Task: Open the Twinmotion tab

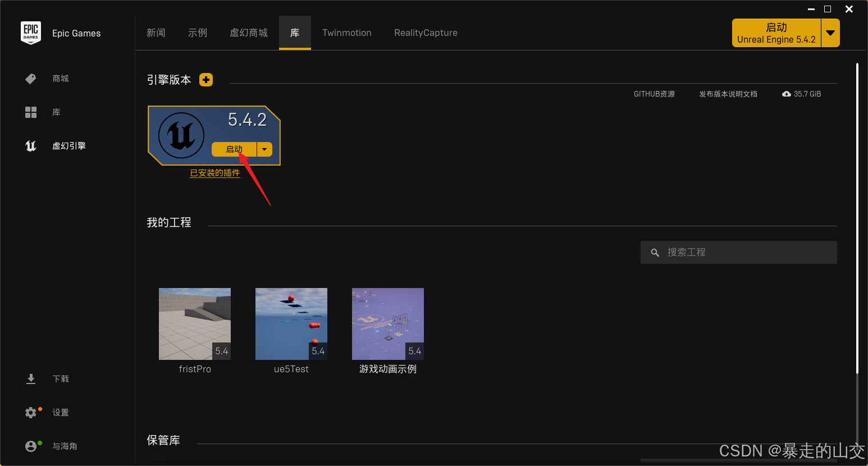Action: (x=347, y=33)
